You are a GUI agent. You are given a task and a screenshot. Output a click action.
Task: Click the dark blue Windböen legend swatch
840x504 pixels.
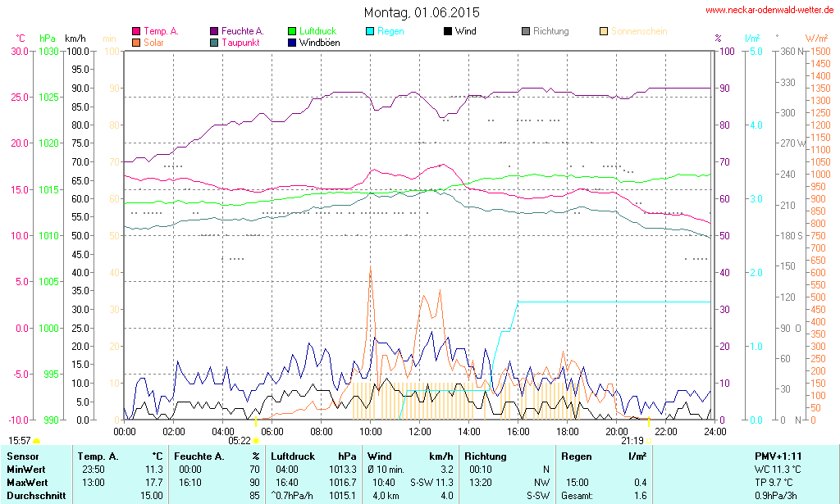293,42
